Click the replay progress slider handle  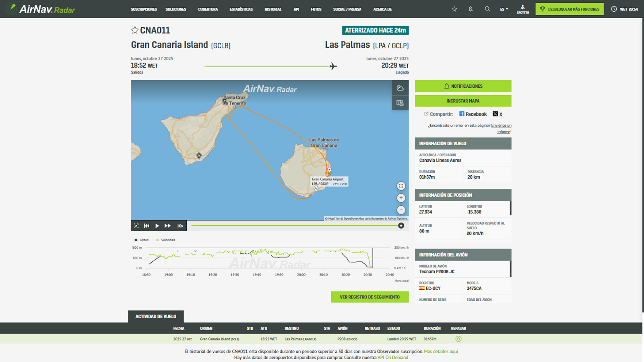pyautogui.click(x=401, y=226)
